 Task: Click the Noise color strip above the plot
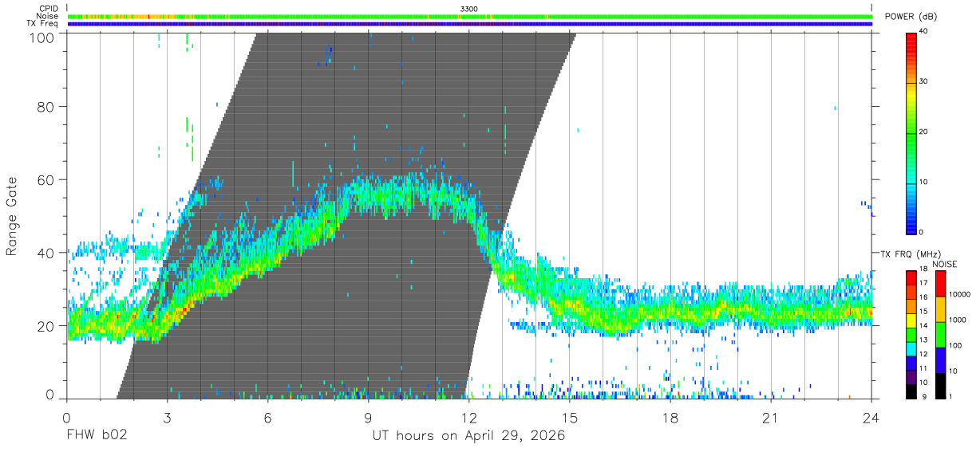tap(470, 16)
